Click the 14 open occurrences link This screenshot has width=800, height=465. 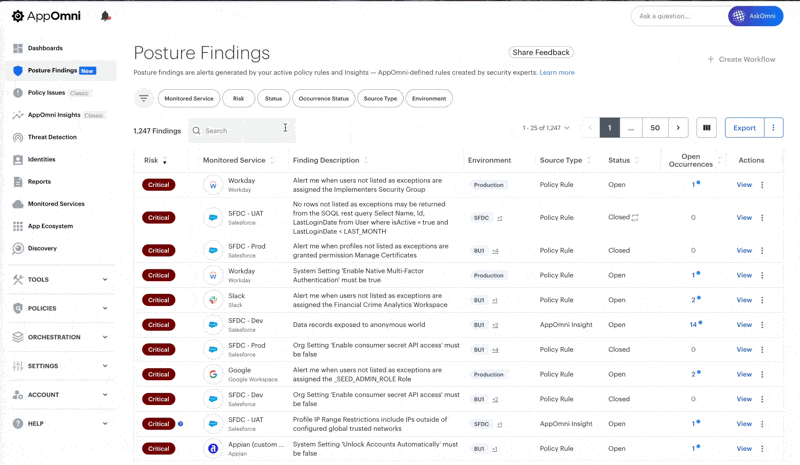pos(693,325)
